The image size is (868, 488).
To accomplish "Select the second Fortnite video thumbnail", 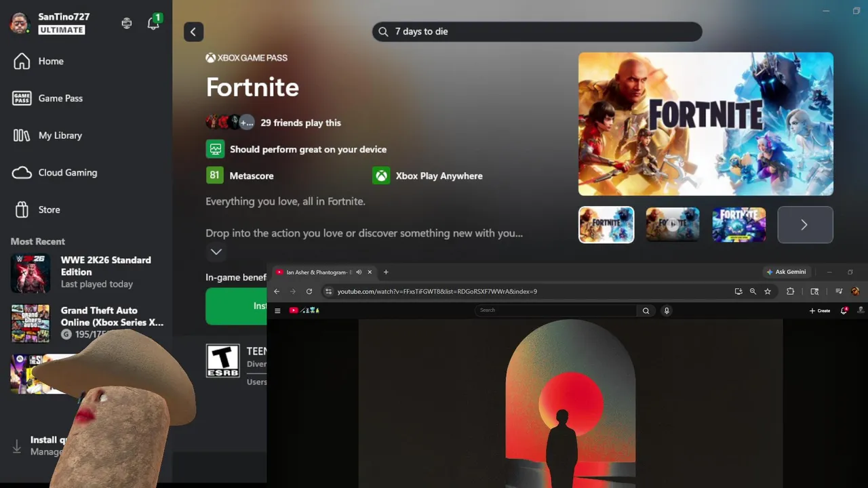I will [x=672, y=224].
